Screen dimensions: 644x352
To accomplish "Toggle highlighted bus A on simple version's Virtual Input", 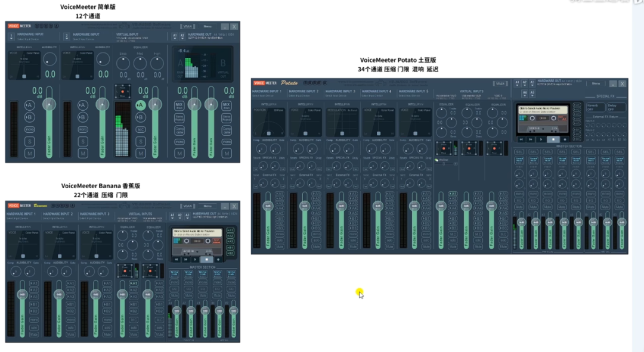I will (141, 105).
